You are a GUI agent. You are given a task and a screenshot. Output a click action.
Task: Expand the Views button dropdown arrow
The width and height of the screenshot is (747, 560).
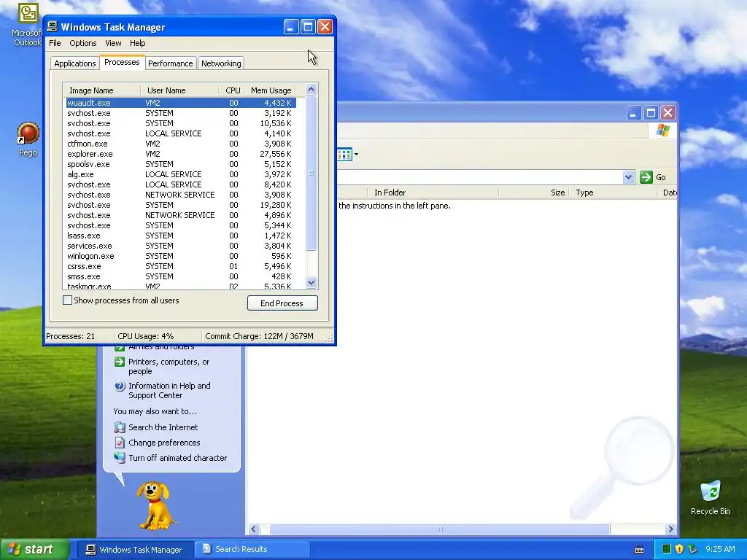pyautogui.click(x=356, y=155)
